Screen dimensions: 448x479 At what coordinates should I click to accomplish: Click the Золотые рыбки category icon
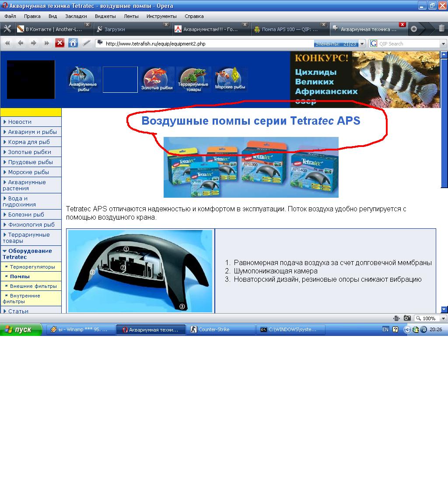tap(157, 79)
